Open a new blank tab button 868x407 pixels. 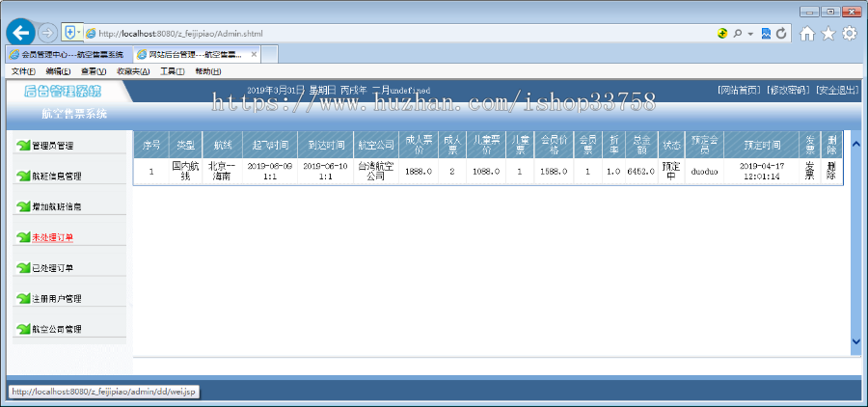[x=269, y=55]
